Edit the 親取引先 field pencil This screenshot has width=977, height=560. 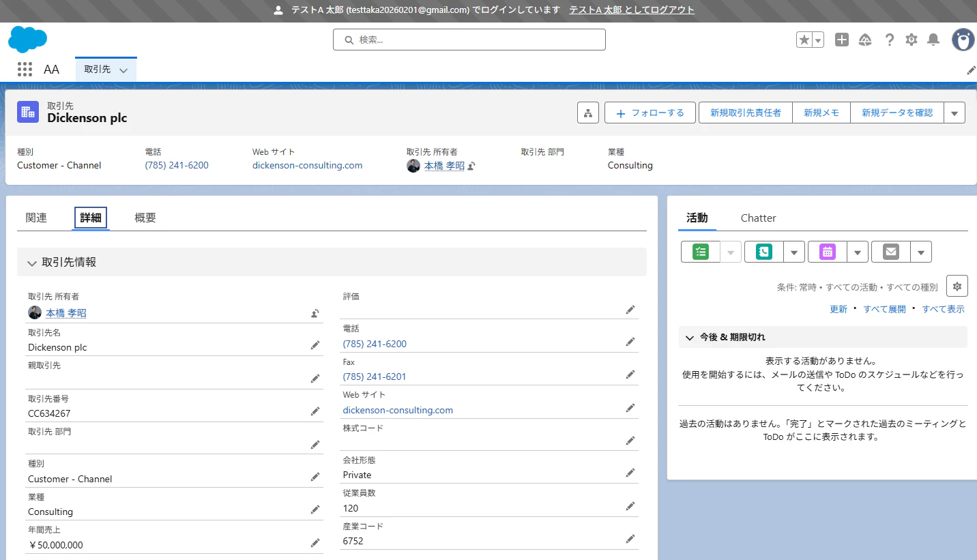pos(315,379)
